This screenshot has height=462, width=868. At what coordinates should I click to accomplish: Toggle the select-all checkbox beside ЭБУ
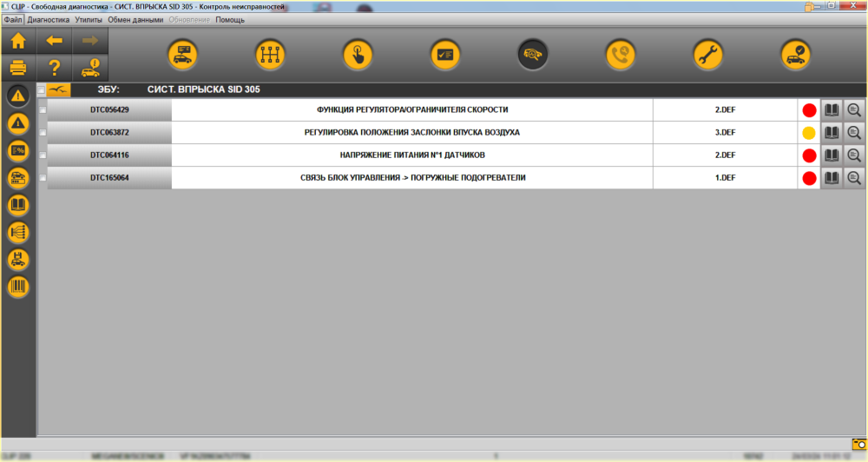coord(42,89)
